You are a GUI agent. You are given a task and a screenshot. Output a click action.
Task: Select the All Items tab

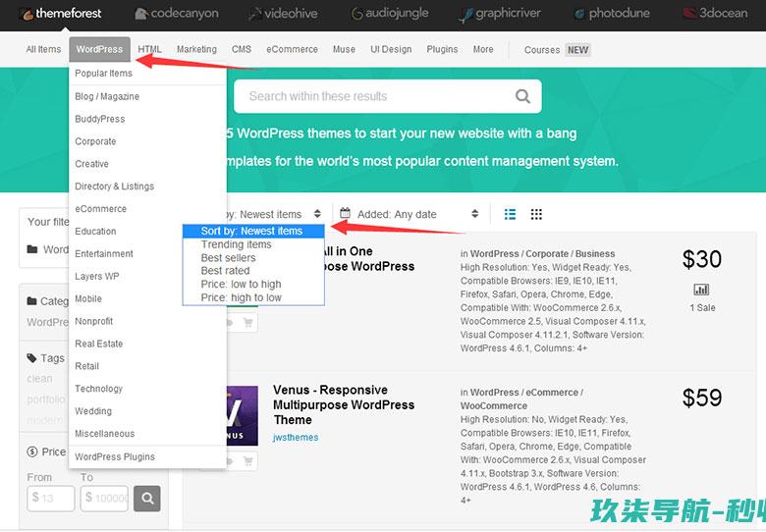[x=43, y=49]
